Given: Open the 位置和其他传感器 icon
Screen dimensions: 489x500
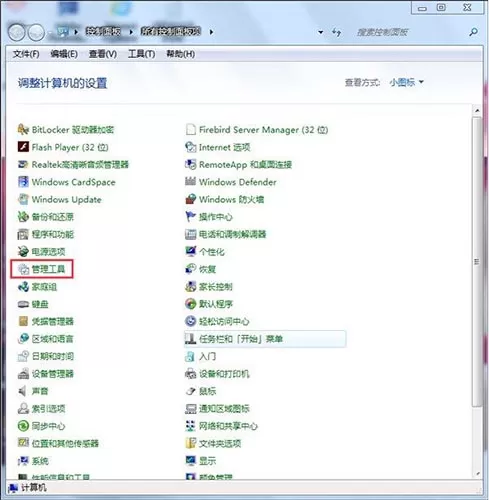Looking at the screenshot, I should (x=23, y=443).
